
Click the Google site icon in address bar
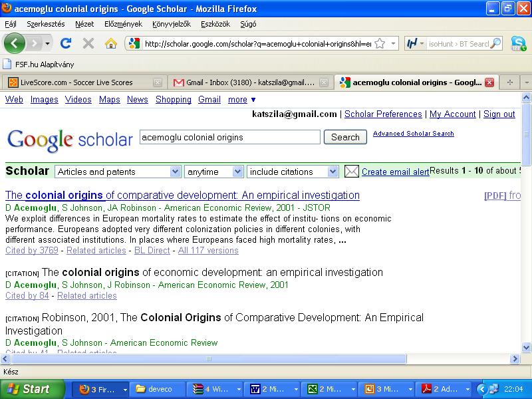pos(134,43)
